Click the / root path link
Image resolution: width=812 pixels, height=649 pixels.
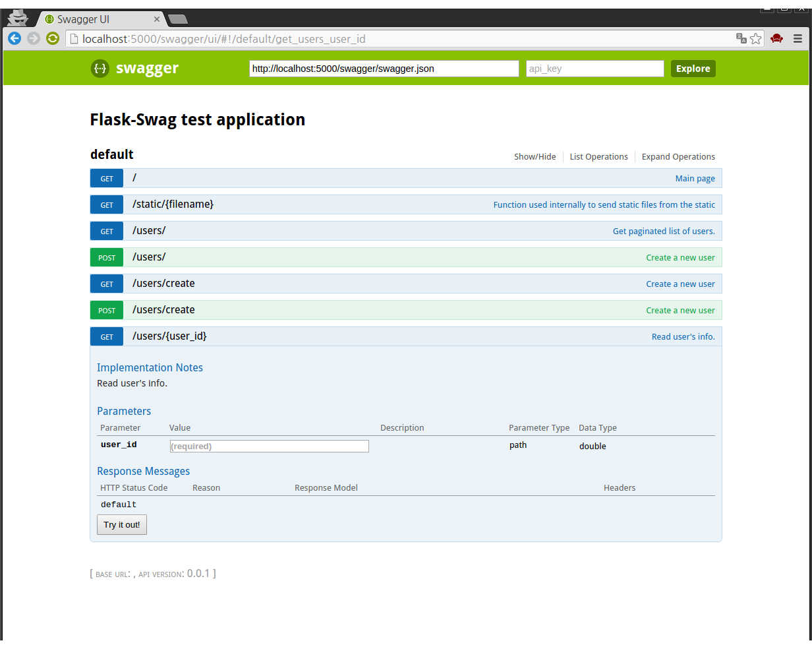pyautogui.click(x=134, y=177)
